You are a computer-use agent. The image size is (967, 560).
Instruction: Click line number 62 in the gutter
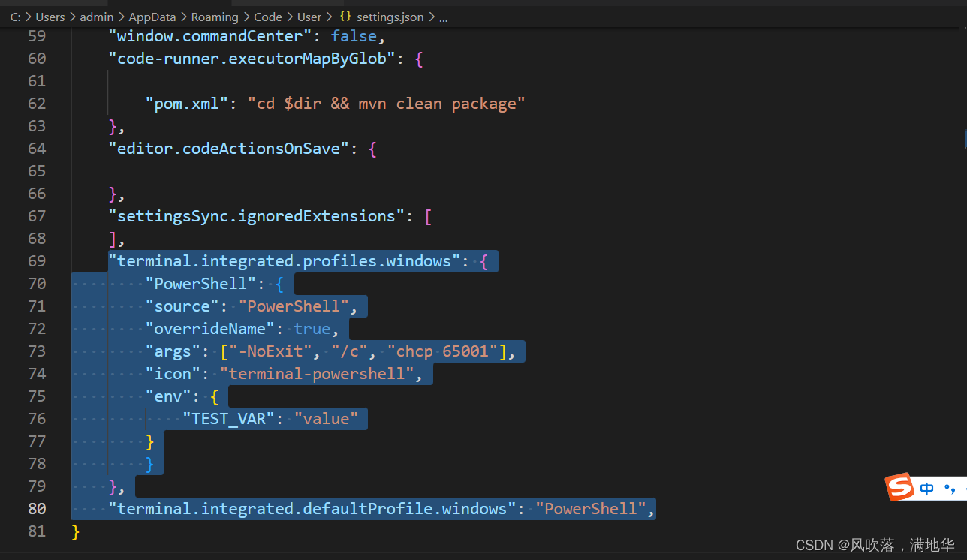pyautogui.click(x=37, y=104)
